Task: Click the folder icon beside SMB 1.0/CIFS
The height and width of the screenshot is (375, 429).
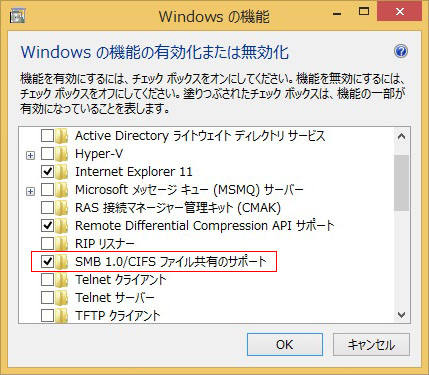Action: [62, 262]
